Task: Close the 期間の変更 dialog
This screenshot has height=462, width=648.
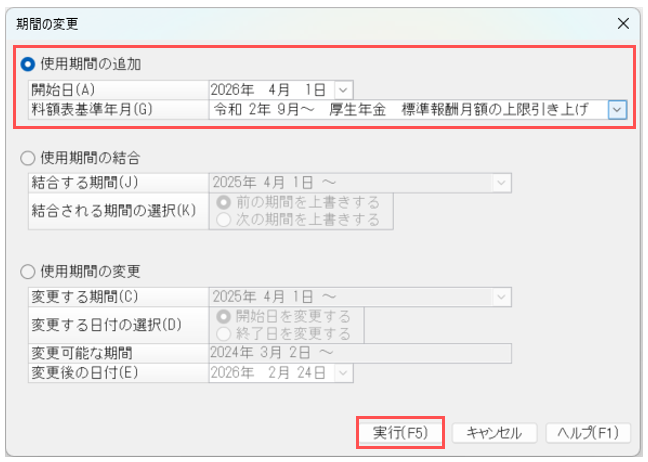Action: click(x=623, y=22)
